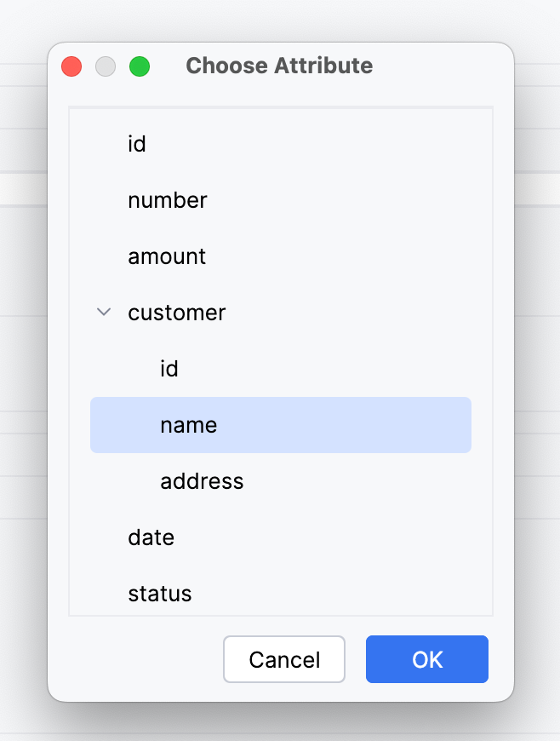Select the highlighted name attribute
Image resolution: width=560 pixels, height=741 pixels.
189,426
